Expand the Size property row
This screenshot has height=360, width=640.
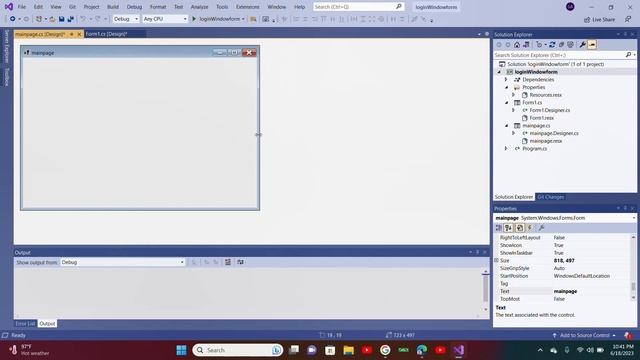pos(496,260)
